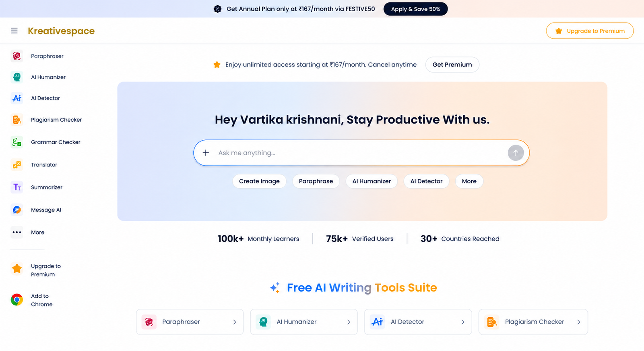The height and width of the screenshot is (351, 644).
Task: Focus the Ask me anything input field
Action: coord(361,153)
